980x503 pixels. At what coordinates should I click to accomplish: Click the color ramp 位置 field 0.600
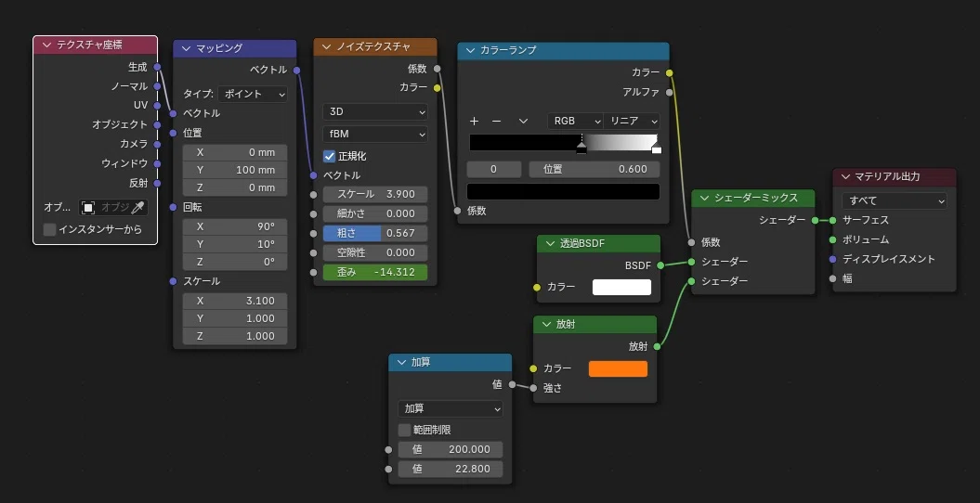click(595, 169)
